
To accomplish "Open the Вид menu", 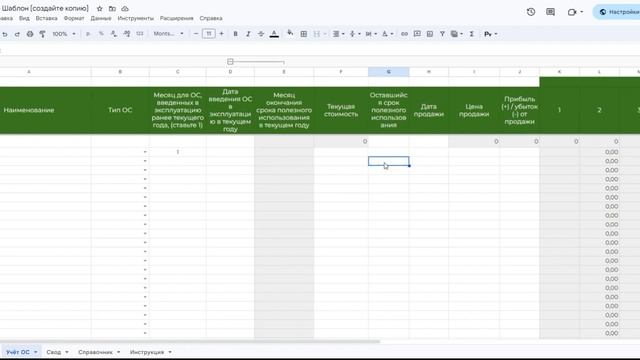I will [24, 18].
